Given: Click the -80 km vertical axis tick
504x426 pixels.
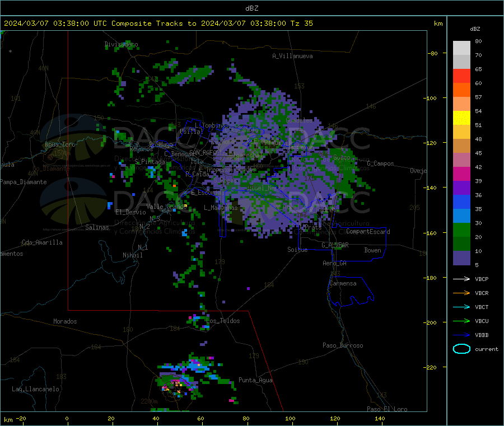Looking at the screenshot, I should click(x=433, y=53).
